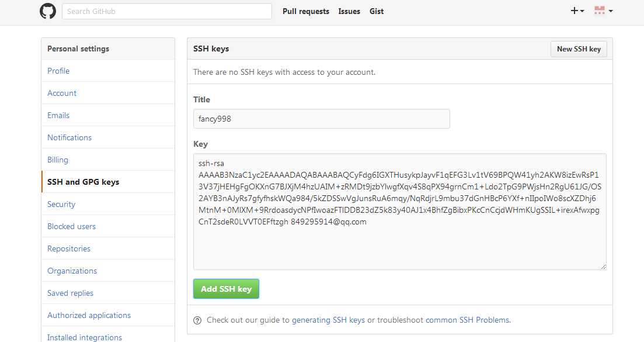Click the New SSH key button
The width and height of the screenshot is (644, 342).
coord(579,49)
